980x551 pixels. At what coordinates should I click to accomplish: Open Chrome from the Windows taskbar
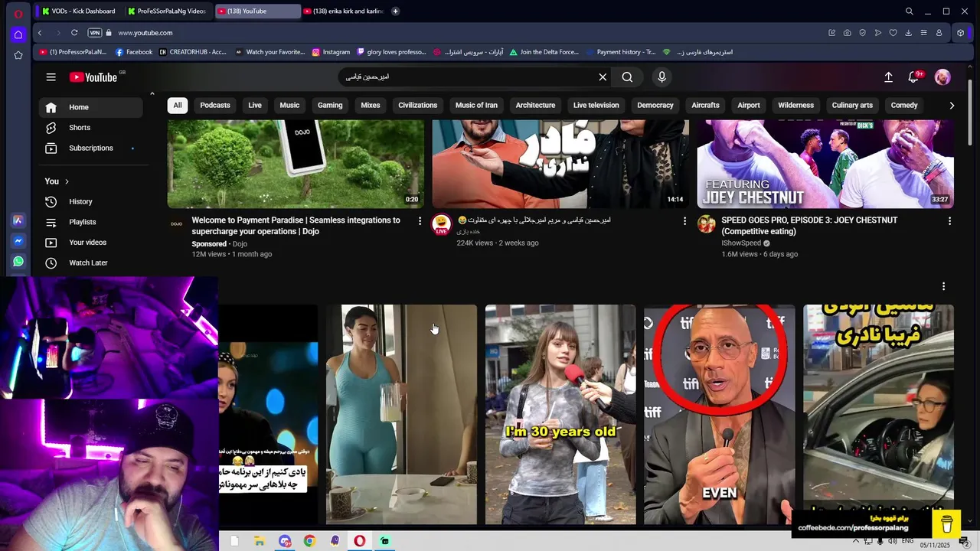click(309, 541)
